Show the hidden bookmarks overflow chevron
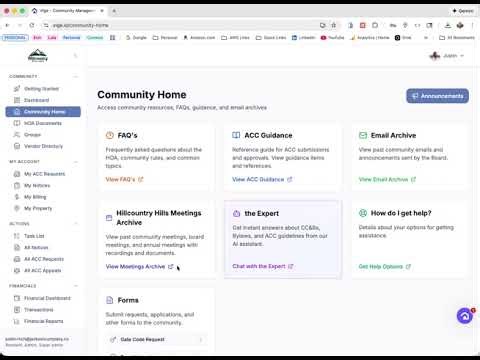480x360 pixels. click(x=426, y=38)
